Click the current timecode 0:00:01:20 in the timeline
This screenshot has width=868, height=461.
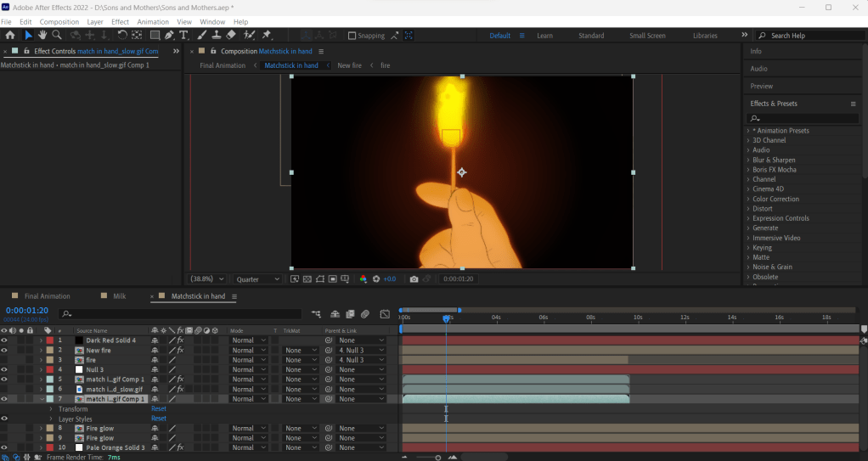(27, 310)
